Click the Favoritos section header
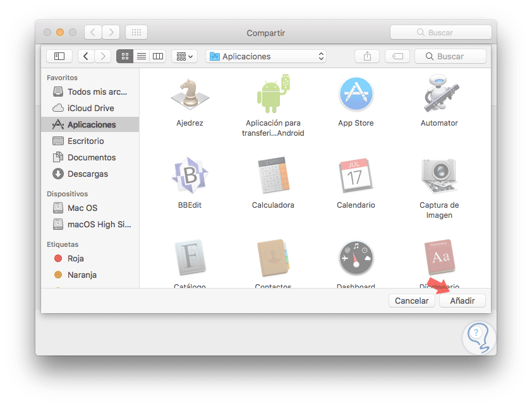Viewport: 532px width, 406px height. click(x=62, y=78)
